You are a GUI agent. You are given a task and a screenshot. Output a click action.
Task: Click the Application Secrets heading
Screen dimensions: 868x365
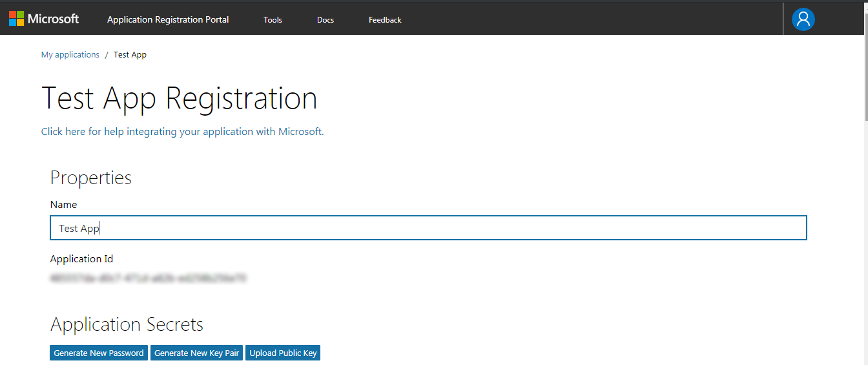coord(127,324)
